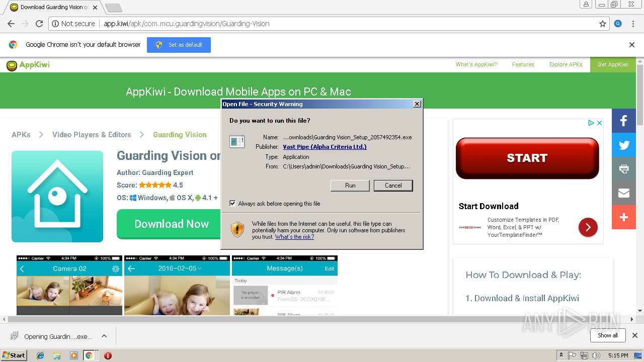Print page via side share icon
The height and width of the screenshot is (362, 644).
624,169
